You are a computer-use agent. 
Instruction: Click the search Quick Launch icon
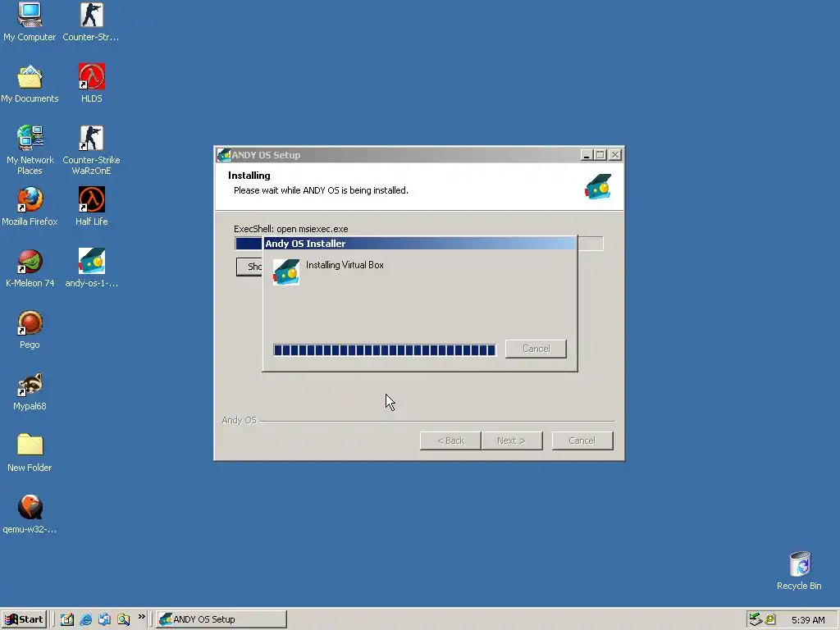pyautogui.click(x=123, y=619)
